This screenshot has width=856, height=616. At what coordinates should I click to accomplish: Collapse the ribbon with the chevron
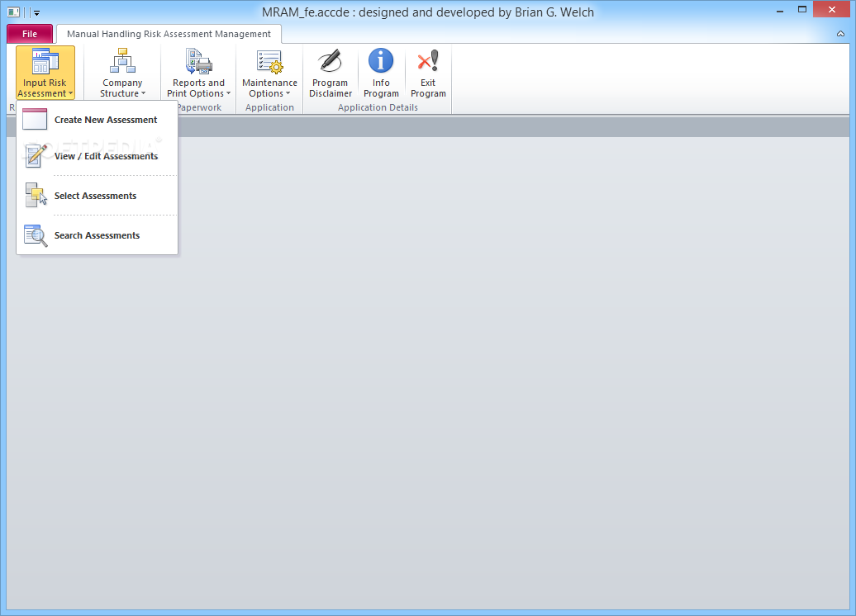point(841,34)
